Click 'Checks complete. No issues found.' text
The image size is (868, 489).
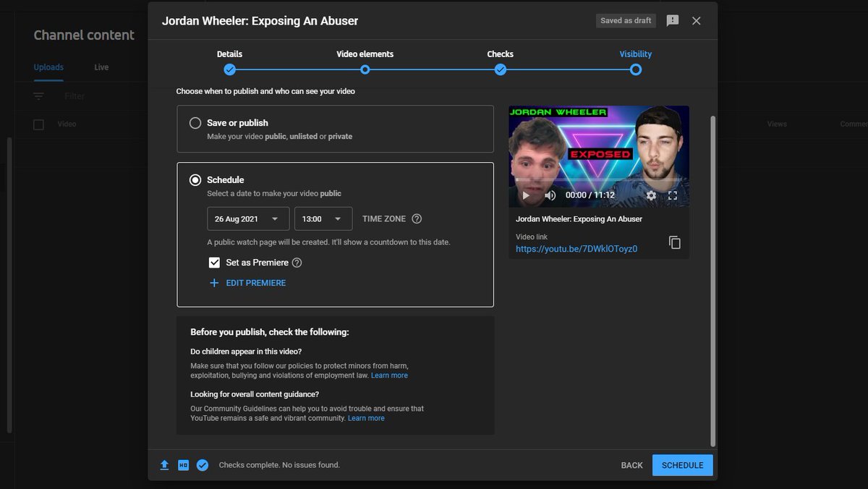pos(279,465)
